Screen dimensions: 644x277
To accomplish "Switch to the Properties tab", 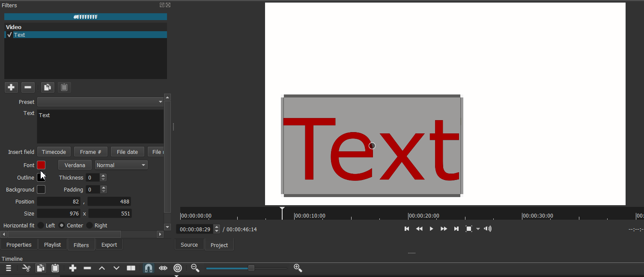I will coord(19,245).
